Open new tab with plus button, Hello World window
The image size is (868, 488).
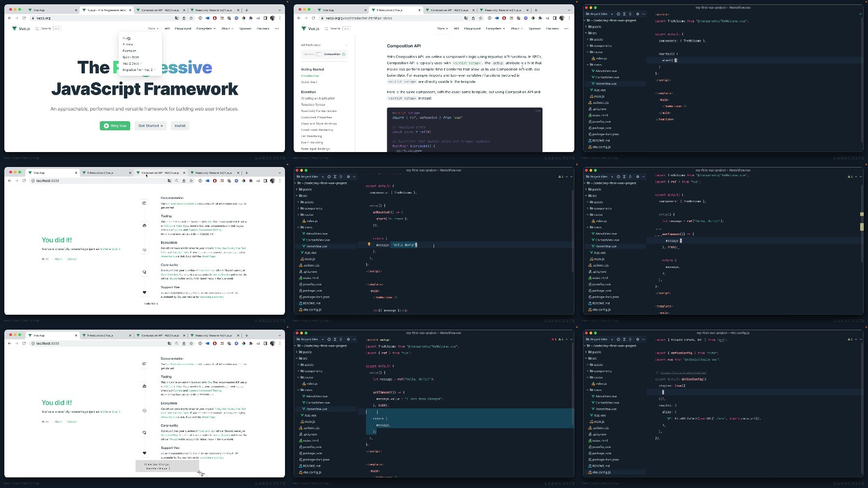(x=246, y=172)
